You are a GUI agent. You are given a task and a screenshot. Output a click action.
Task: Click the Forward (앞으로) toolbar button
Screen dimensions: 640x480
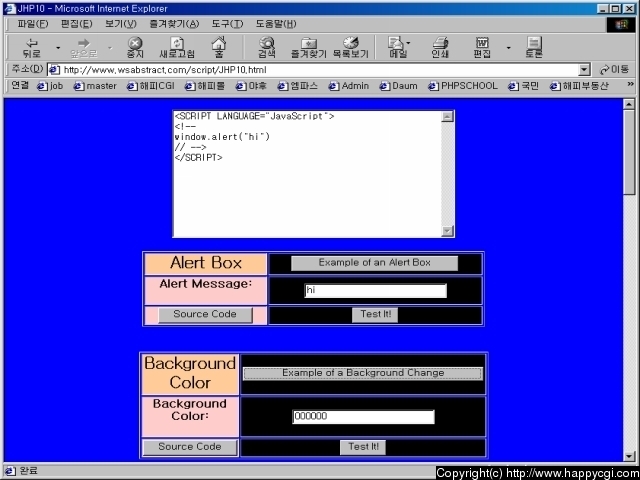click(x=83, y=48)
